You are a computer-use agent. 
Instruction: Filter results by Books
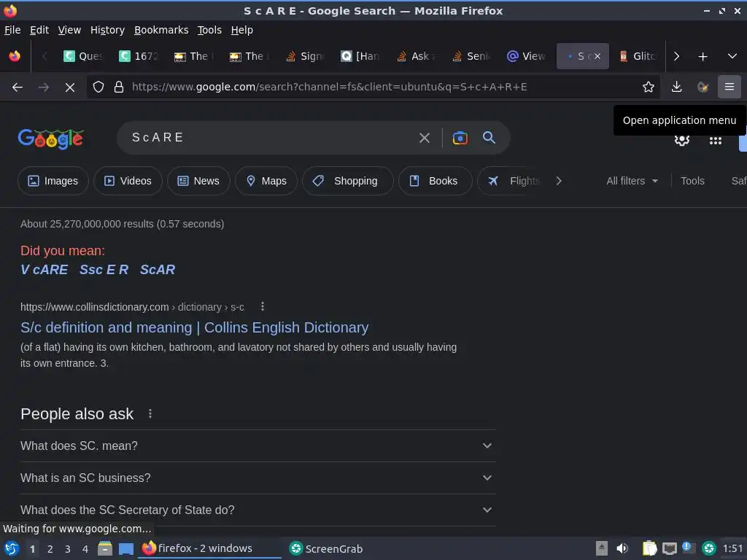click(435, 181)
